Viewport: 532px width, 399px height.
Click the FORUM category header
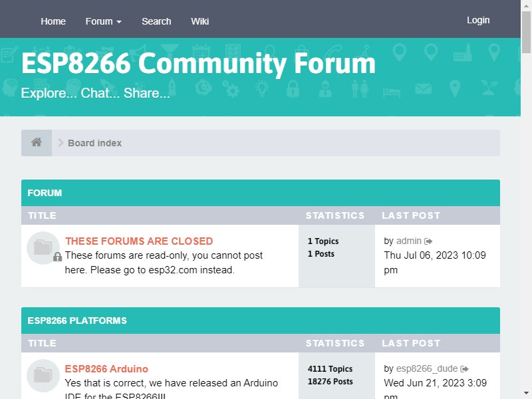(45, 193)
